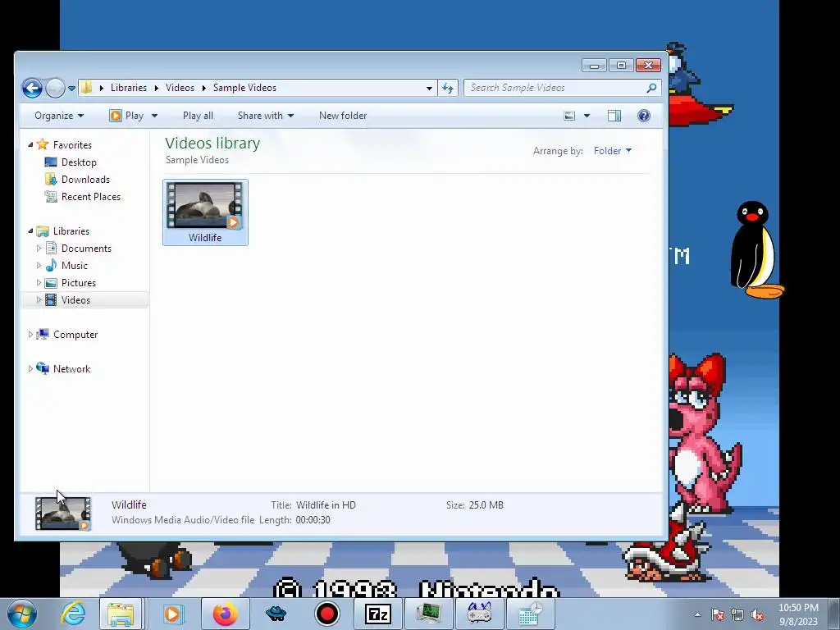840x630 pixels.
Task: Click the Size value 25.0 MB
Action: tap(486, 504)
